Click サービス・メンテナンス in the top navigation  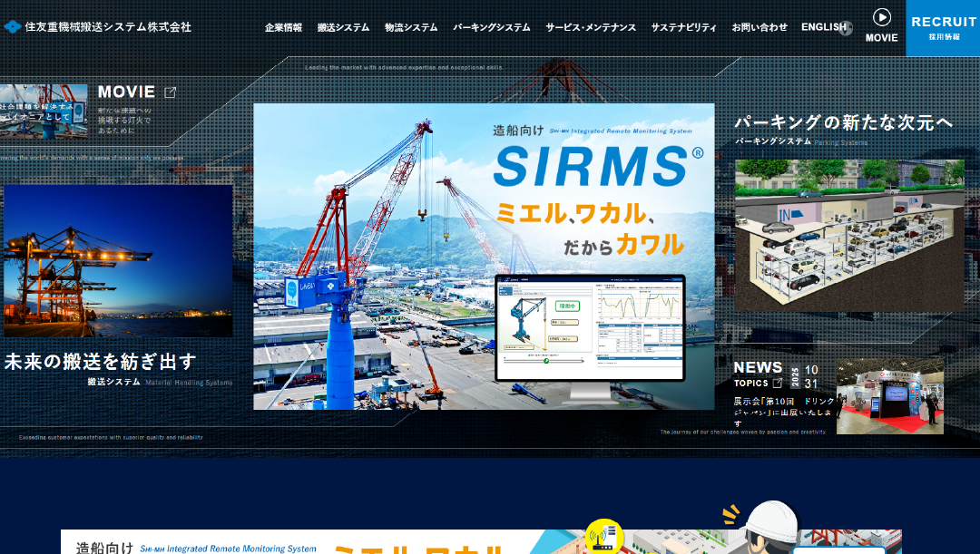tap(591, 28)
